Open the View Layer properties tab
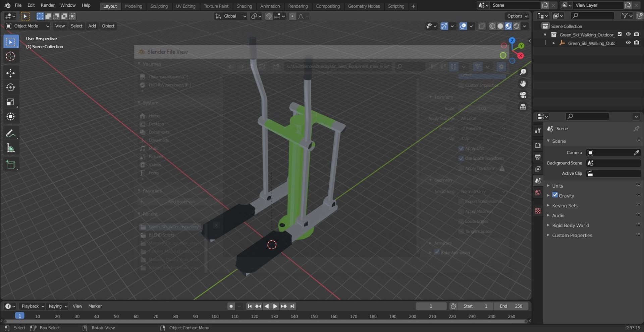Viewport: 644px width, 332px height. [538, 169]
